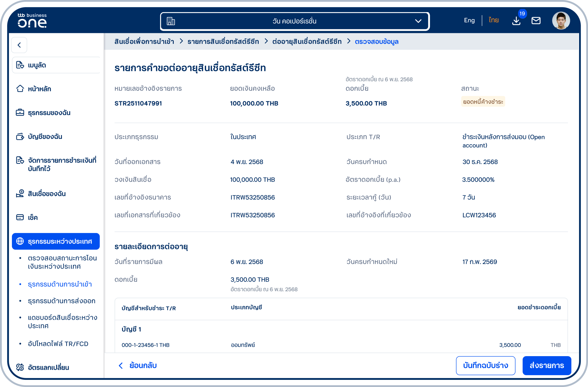
Task: Open the download notifications icon
Action: 516,21
